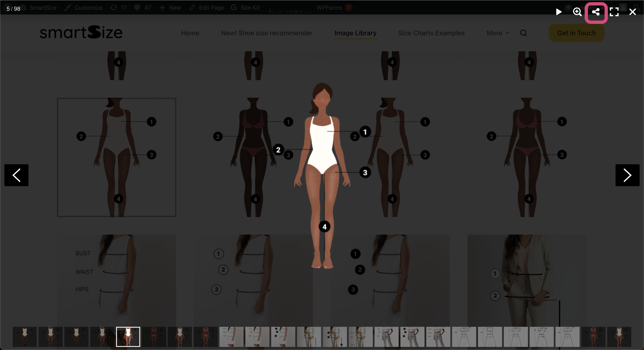Click the smartSize logo behind the overlay

pyautogui.click(x=81, y=32)
